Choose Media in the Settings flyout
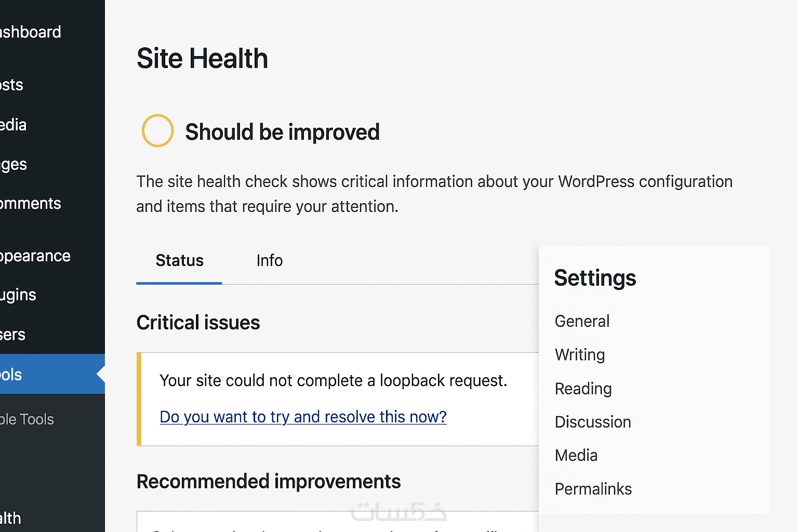 (576, 456)
